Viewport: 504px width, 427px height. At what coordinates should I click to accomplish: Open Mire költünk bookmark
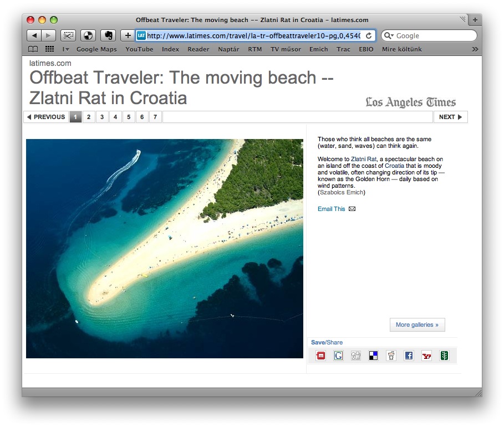(402, 49)
